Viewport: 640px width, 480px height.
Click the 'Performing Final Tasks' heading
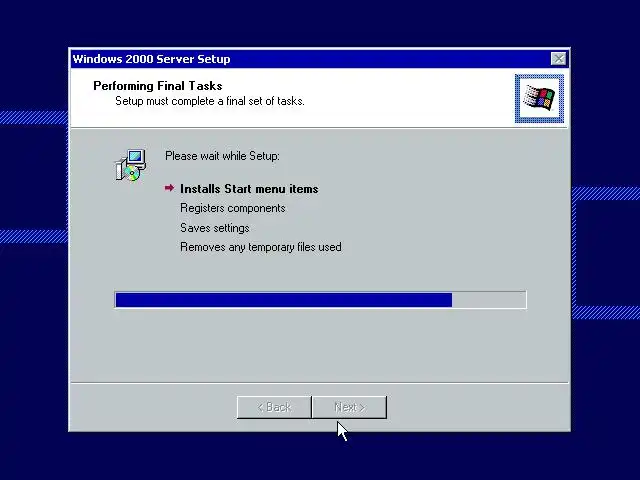point(158,86)
